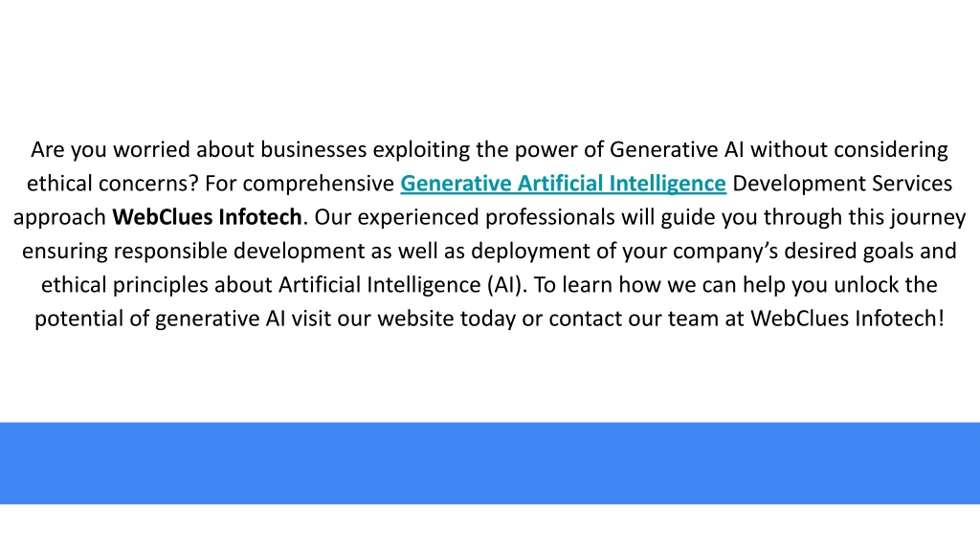Viewport: 980px width, 551px height.
Task: Click the phrase 'guide you through this journey'
Action: point(813,217)
